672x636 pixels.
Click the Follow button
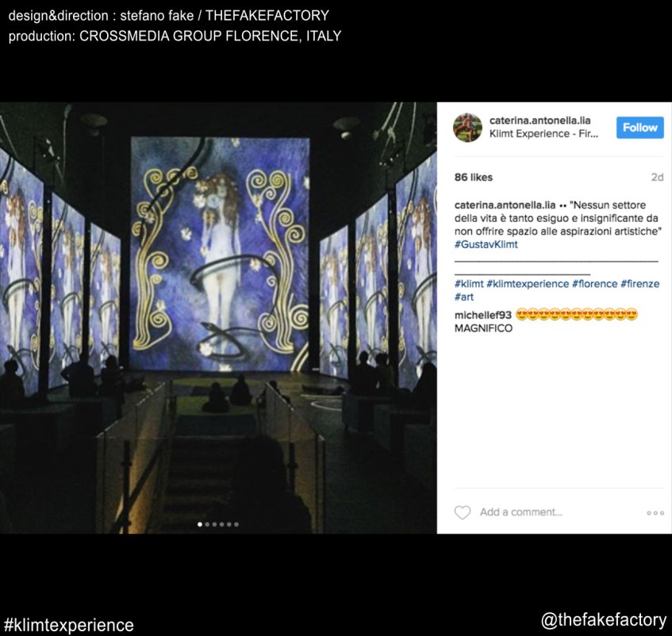click(x=639, y=127)
